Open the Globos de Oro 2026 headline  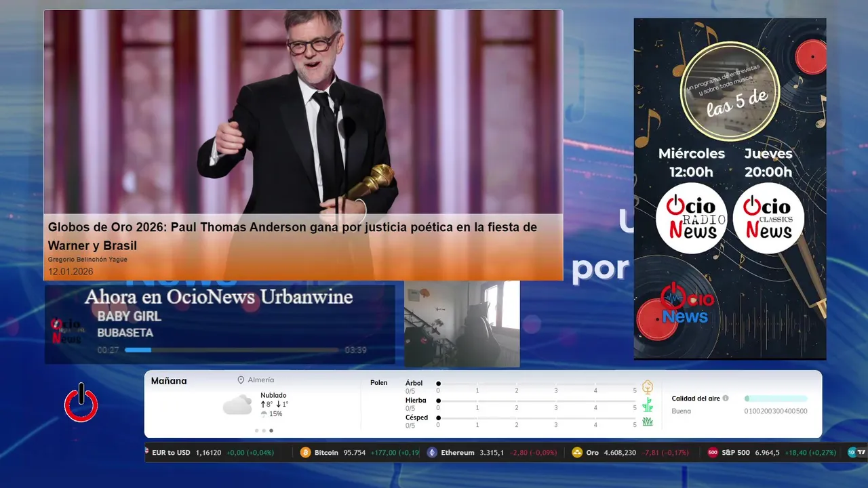[x=292, y=237]
